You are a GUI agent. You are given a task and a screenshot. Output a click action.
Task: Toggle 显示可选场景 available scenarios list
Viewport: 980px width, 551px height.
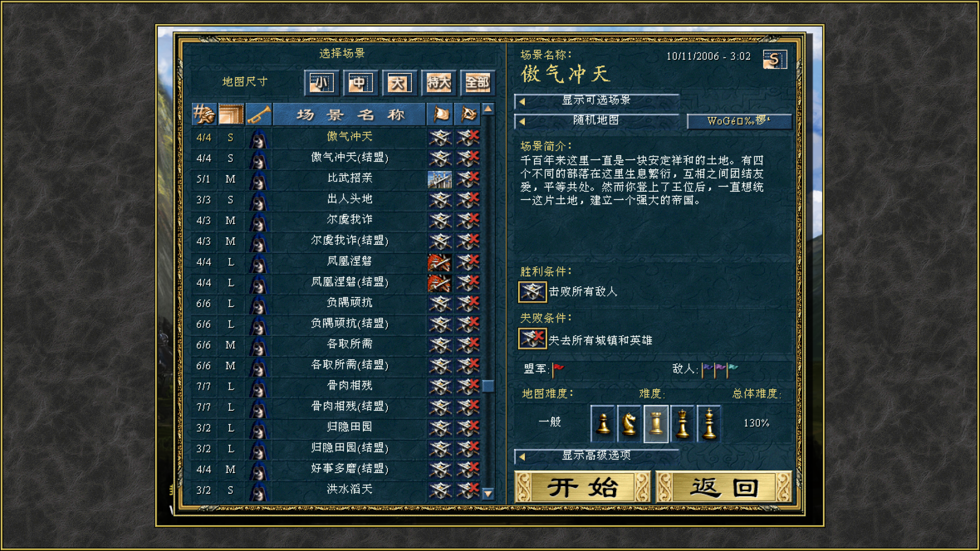[x=596, y=101]
